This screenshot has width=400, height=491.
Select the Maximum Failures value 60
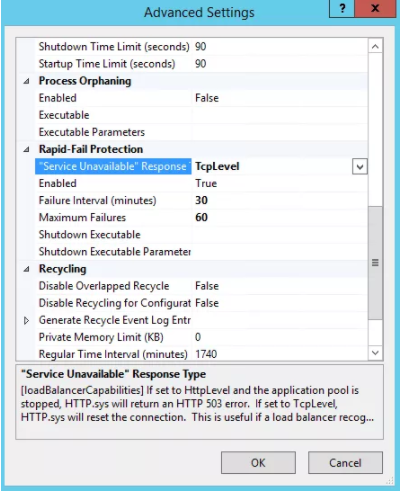[280, 217]
